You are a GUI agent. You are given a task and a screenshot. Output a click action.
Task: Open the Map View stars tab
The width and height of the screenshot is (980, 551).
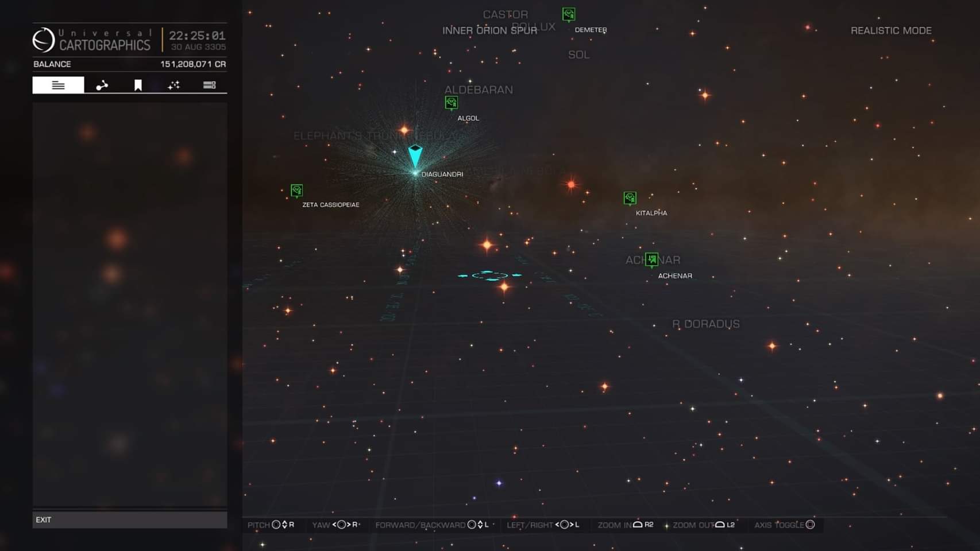point(173,85)
